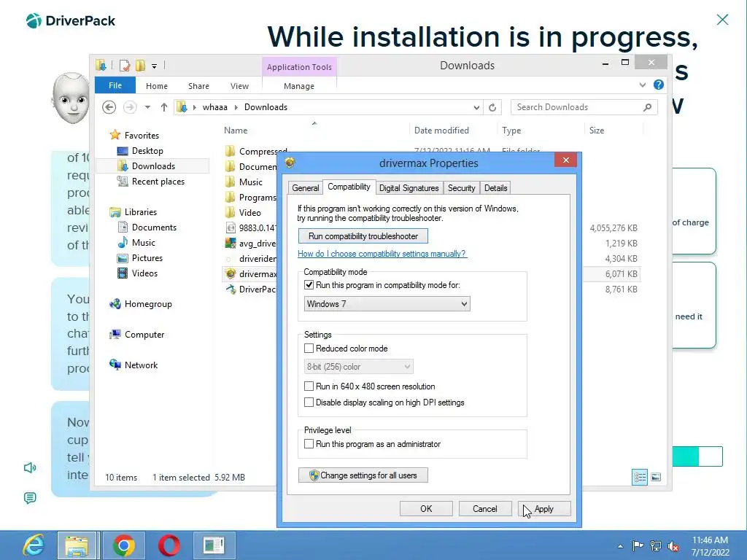Select the drivermax file icon in list

coord(230,274)
